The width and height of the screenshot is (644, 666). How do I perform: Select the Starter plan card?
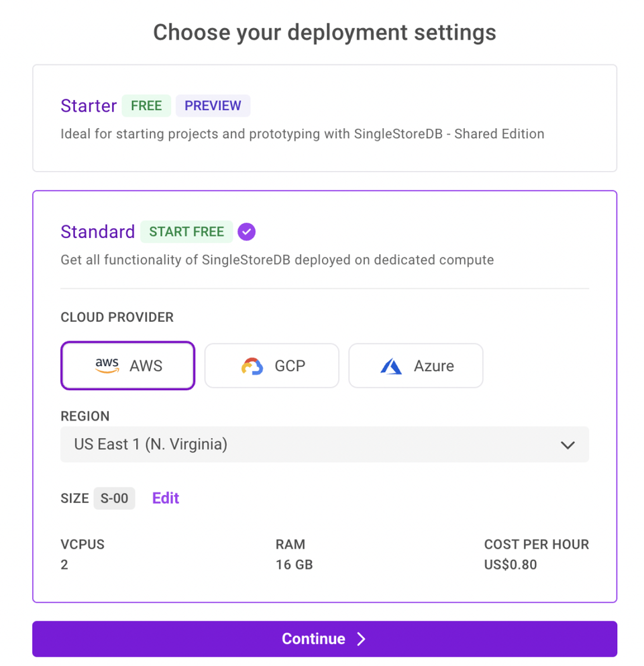coord(325,118)
